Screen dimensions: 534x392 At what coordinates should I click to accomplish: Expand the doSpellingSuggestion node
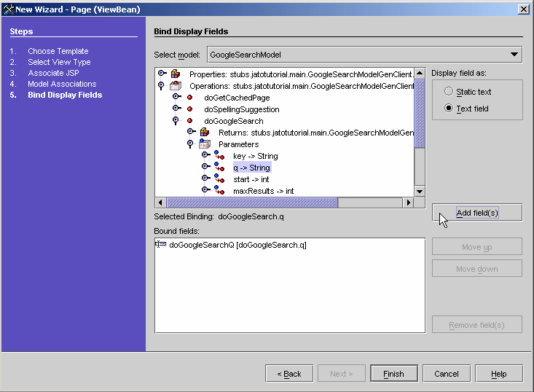tap(176, 108)
